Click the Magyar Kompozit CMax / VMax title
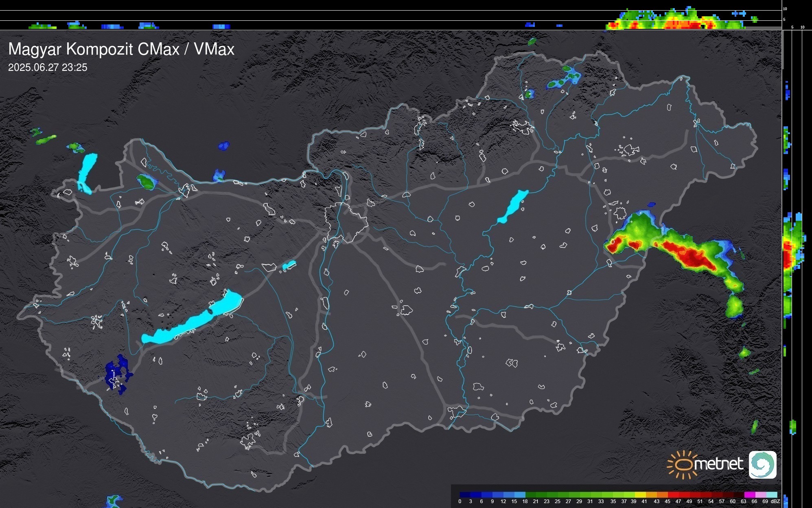Screen dimensions: 812x508 click(x=121, y=49)
